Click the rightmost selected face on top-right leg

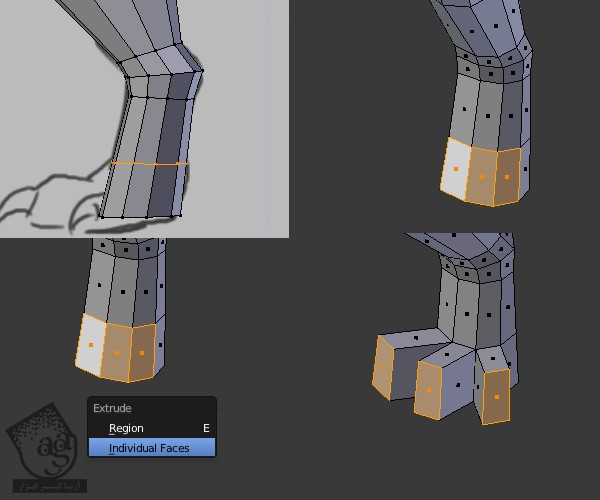click(508, 174)
